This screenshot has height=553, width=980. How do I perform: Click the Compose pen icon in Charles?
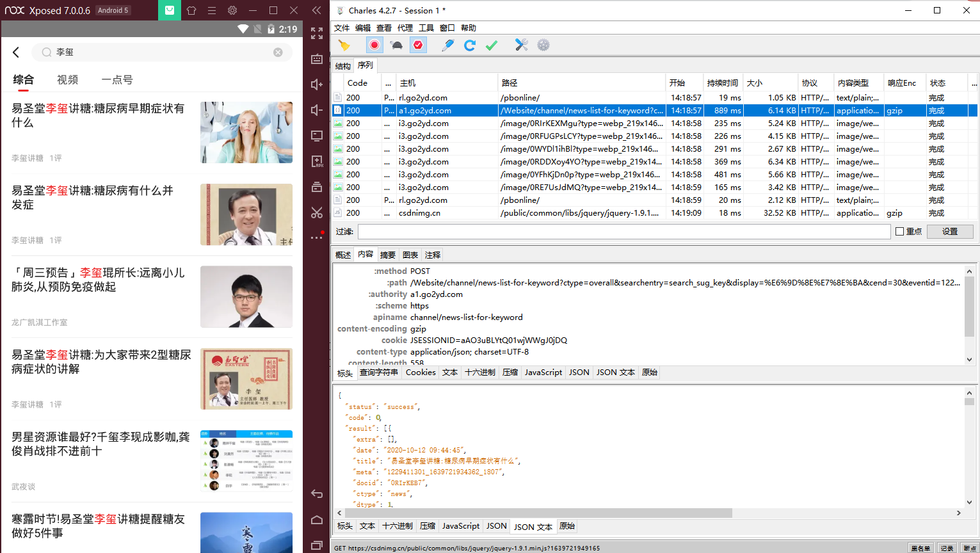[447, 45]
